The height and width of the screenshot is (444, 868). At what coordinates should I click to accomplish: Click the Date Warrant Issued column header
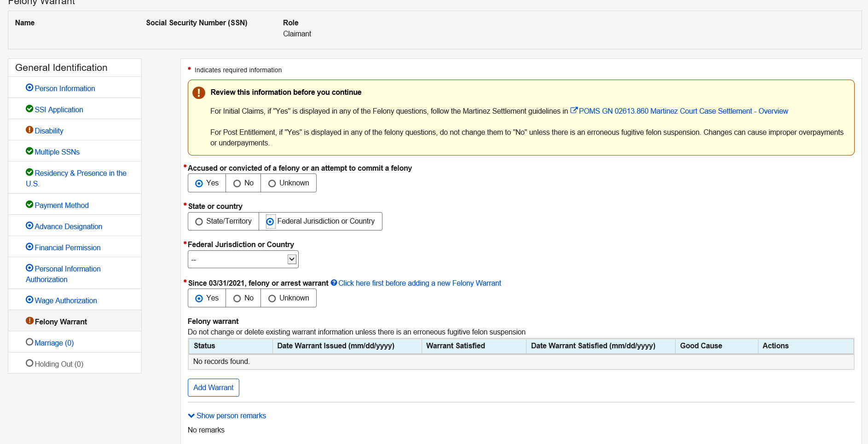[336, 346]
